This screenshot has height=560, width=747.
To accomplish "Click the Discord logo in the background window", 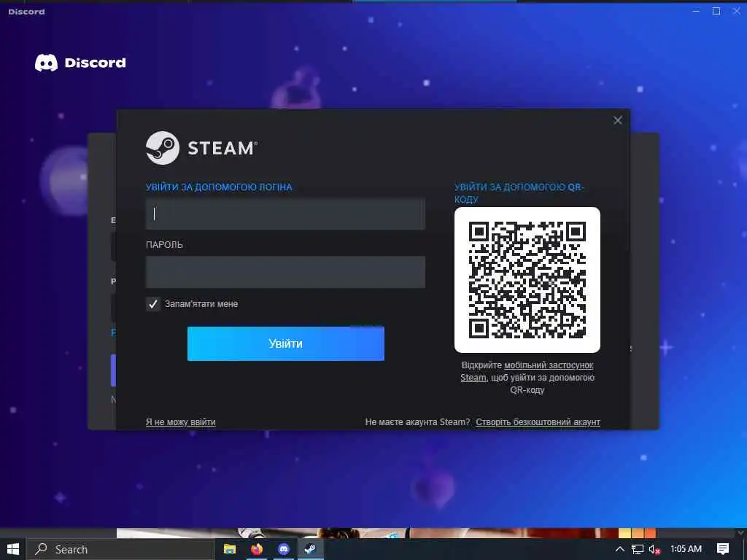I will point(80,63).
